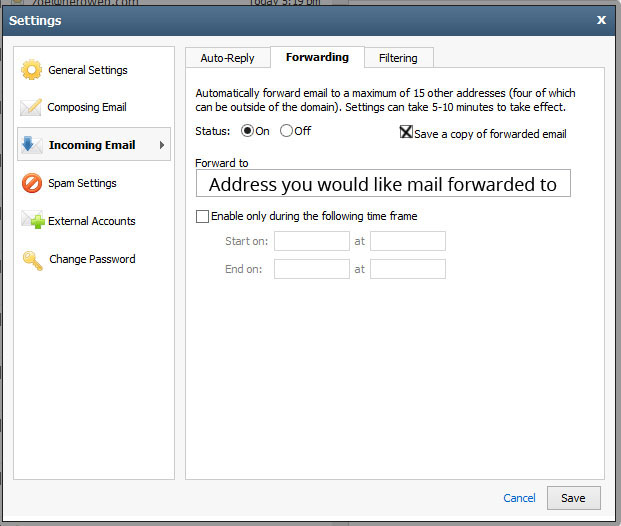Switch to the Filtering tab
The width and height of the screenshot is (621, 526).
coord(398,58)
